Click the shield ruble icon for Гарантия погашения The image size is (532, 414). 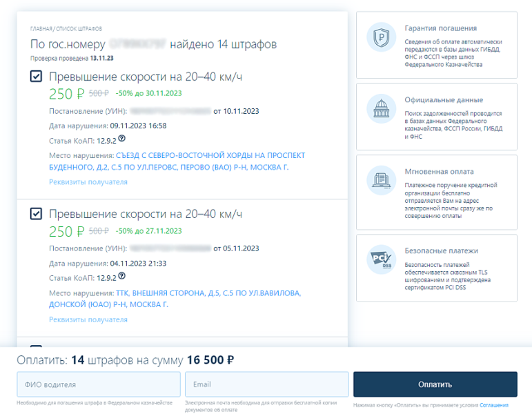click(382, 37)
